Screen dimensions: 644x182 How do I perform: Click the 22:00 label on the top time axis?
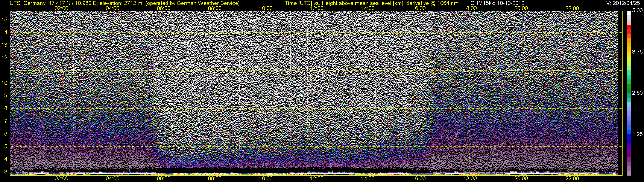pyautogui.click(x=572, y=8)
